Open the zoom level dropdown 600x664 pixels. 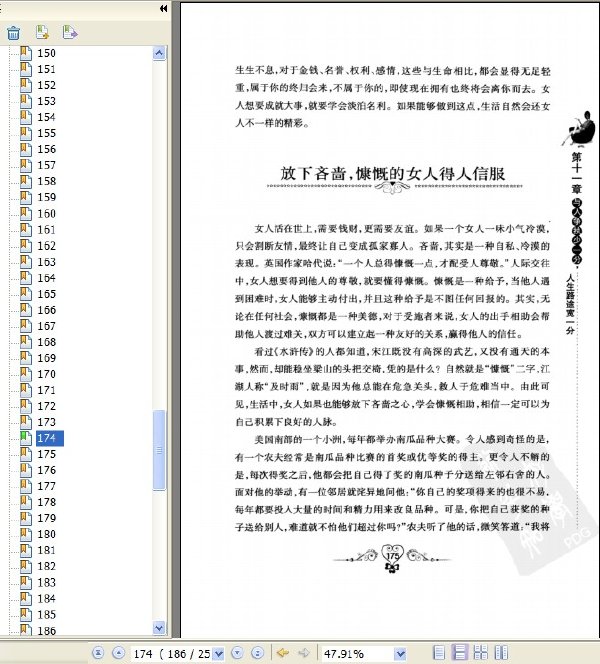[400, 653]
